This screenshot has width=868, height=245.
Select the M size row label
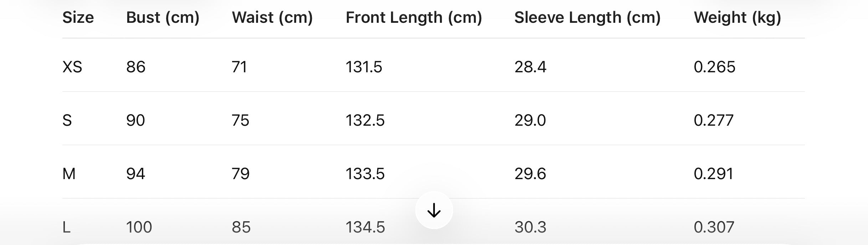(x=69, y=174)
